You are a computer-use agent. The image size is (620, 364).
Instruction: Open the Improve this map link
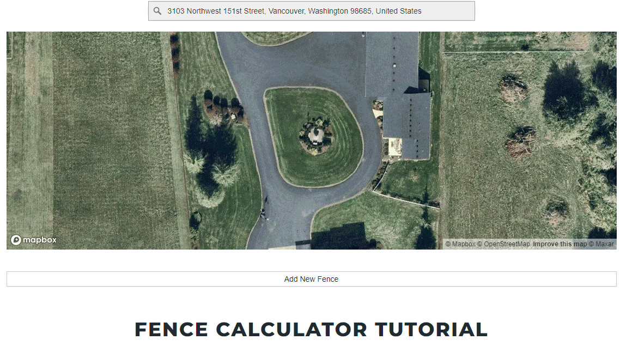[x=558, y=244]
